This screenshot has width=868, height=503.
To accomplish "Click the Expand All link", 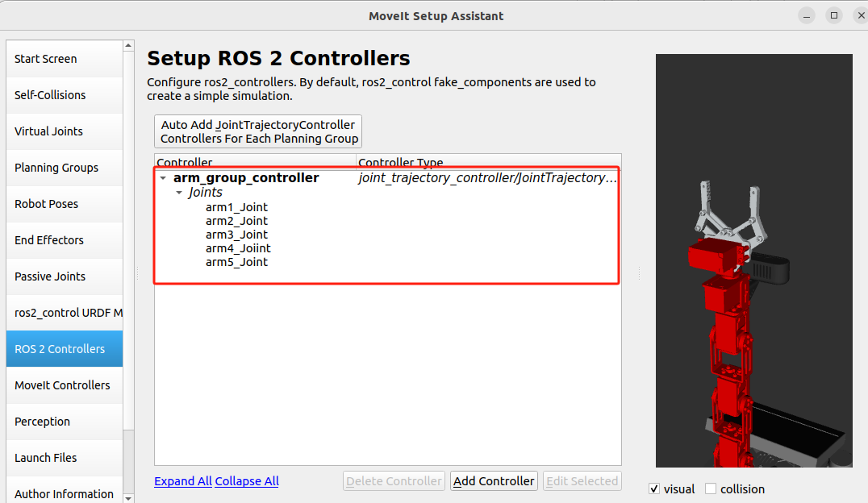I will (x=182, y=481).
